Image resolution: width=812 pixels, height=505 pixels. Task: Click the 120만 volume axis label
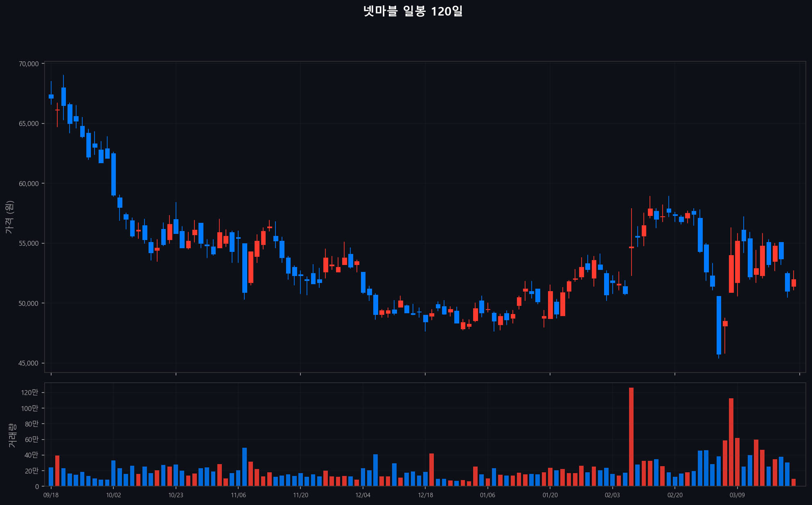pos(29,393)
